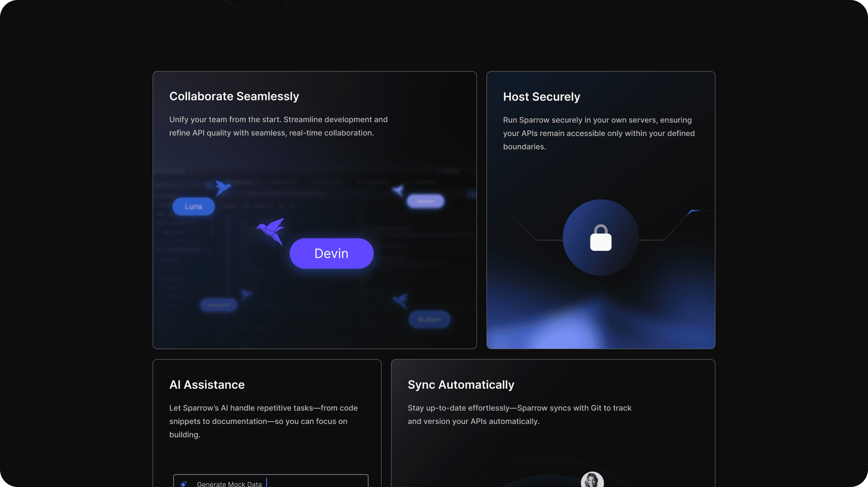Click the Host Securely heading
The height and width of the screenshot is (487, 868).
[x=541, y=97]
